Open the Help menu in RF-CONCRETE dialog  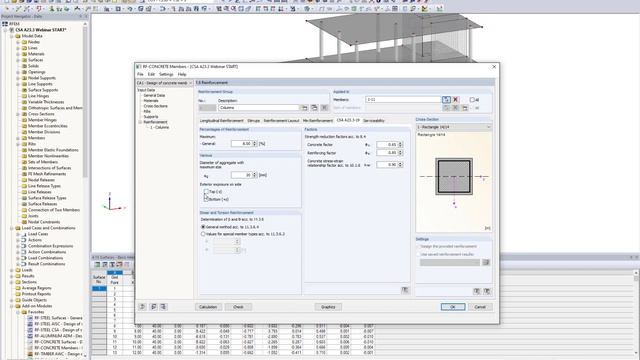pyautogui.click(x=182, y=74)
